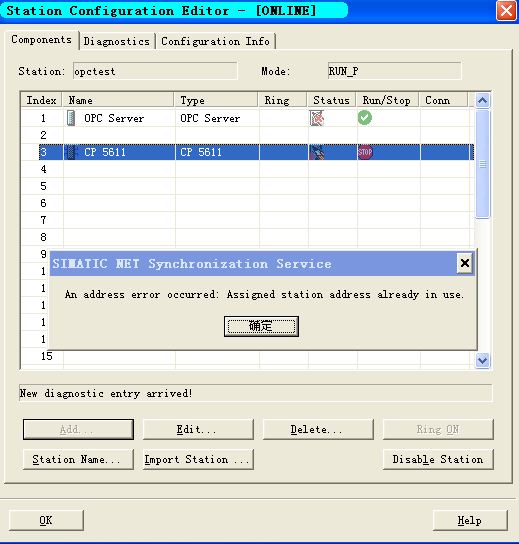Screen dimensions: 519x544
Task: Click the address error message text
Action: tap(264, 295)
